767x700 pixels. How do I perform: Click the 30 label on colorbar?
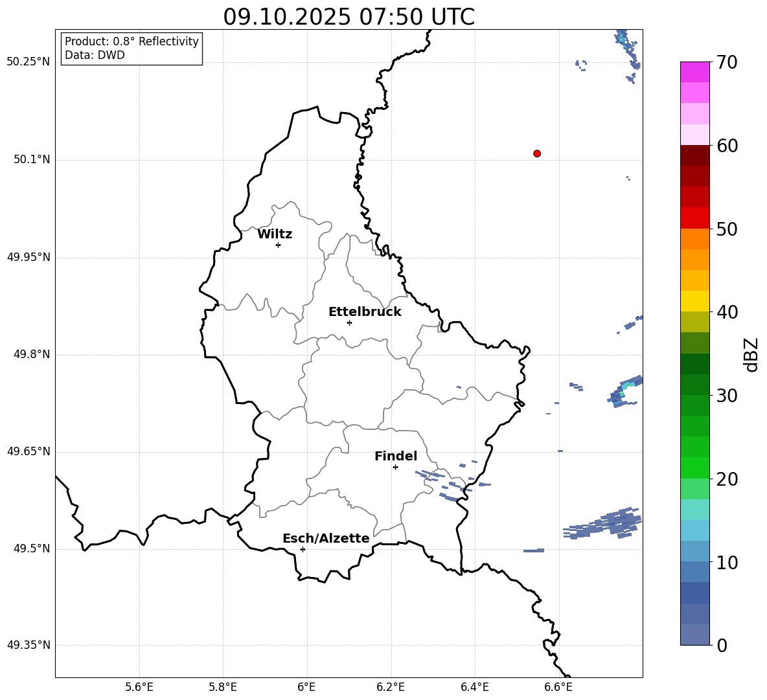pyautogui.click(x=727, y=396)
